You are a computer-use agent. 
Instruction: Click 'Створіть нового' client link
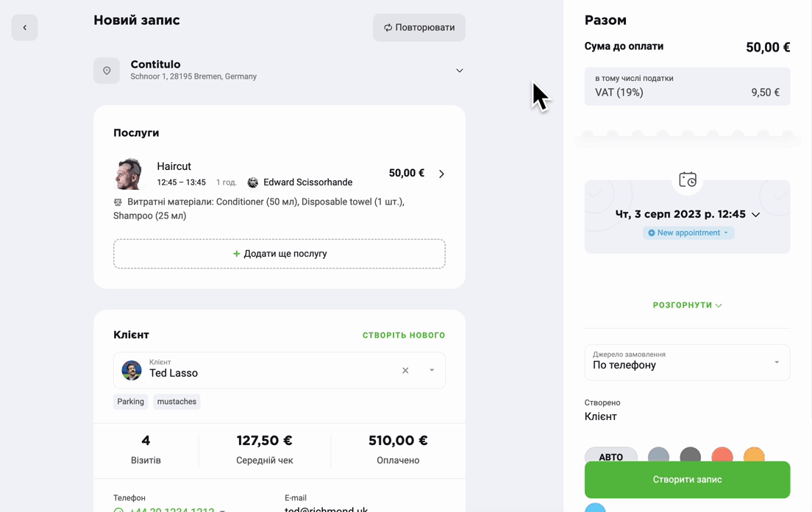(x=404, y=335)
